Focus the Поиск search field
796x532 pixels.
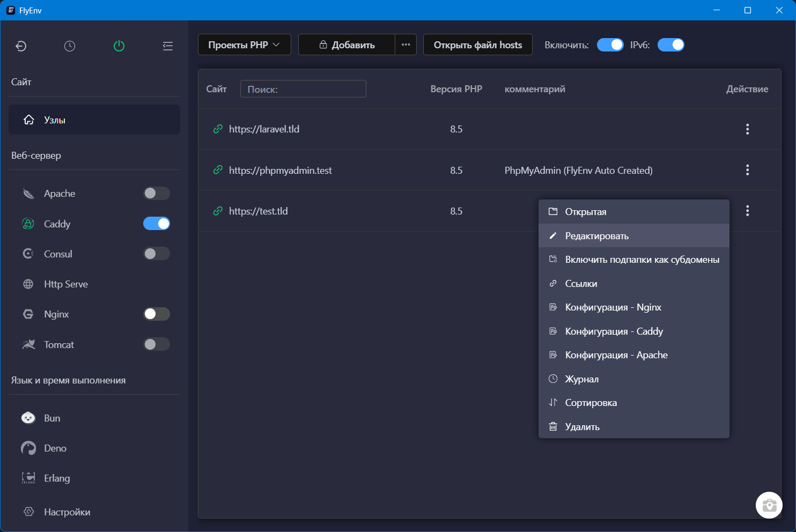click(304, 89)
